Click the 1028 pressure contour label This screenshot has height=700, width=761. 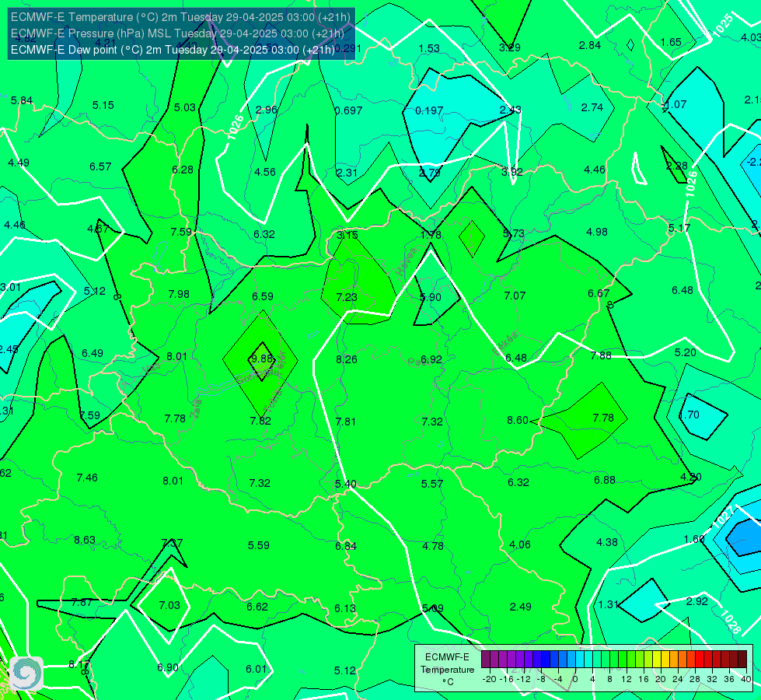(x=730, y=622)
